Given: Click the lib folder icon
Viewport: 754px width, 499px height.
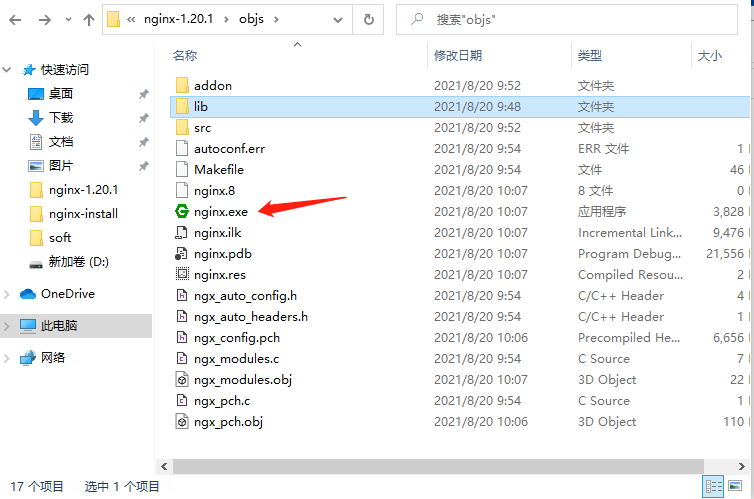Looking at the screenshot, I should click(x=182, y=106).
